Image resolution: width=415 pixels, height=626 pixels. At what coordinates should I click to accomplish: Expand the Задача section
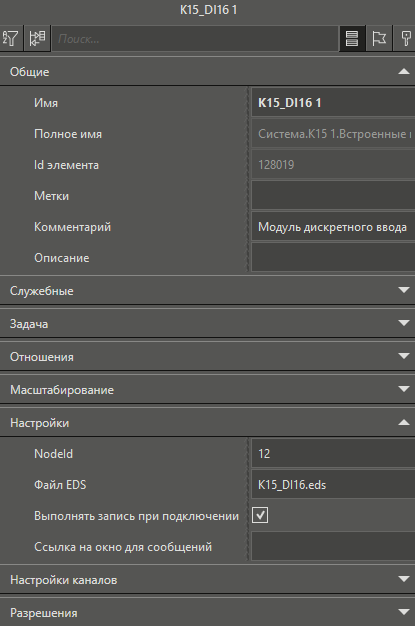(207, 324)
